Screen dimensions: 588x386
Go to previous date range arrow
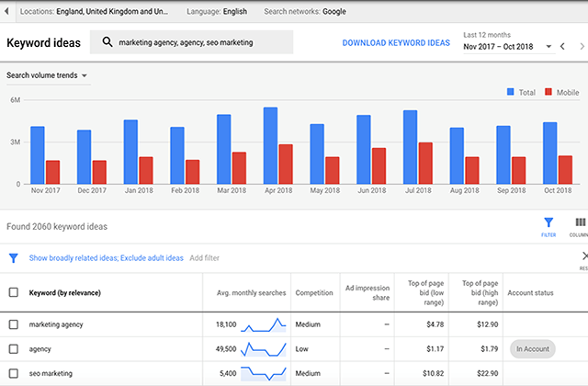[x=563, y=46]
